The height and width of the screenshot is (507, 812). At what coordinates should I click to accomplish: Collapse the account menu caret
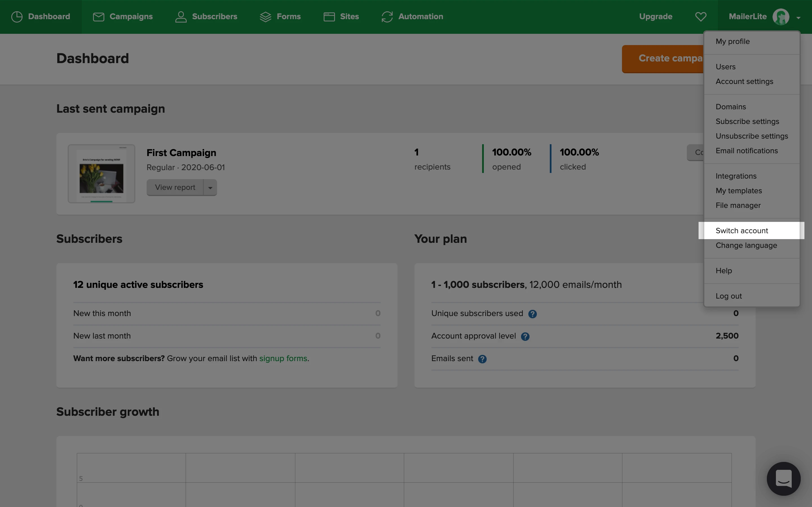click(798, 18)
